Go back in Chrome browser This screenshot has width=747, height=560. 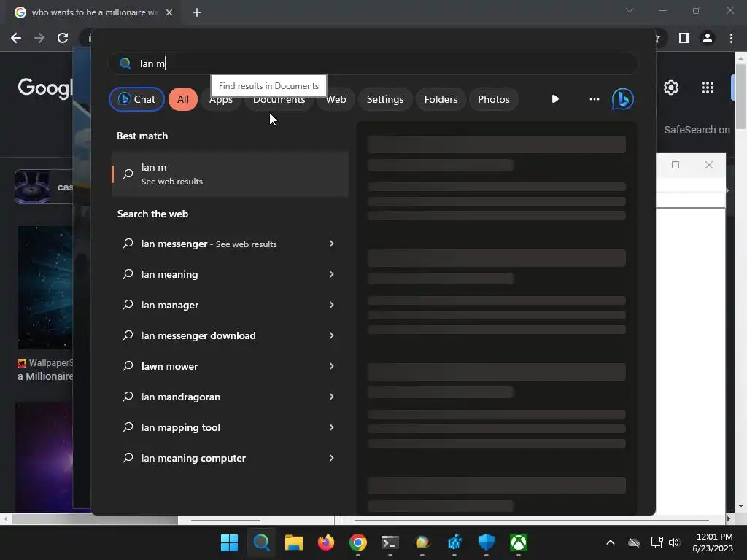click(16, 38)
